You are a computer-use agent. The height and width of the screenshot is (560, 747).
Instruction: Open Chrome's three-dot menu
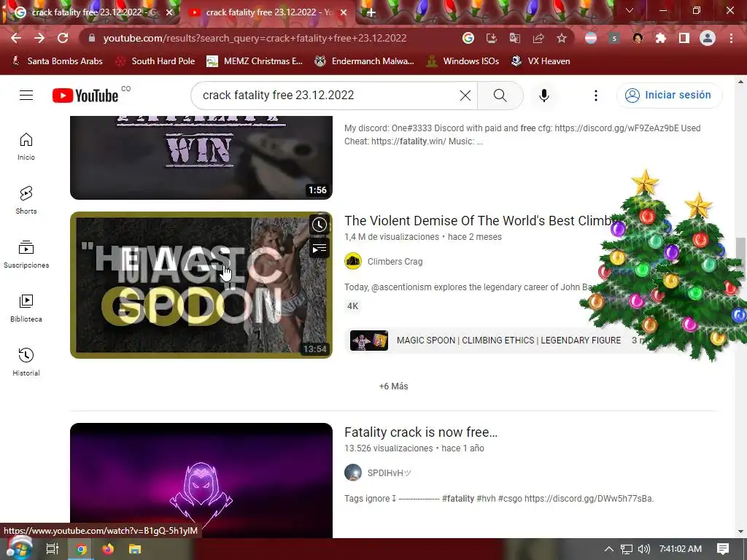coord(731,38)
